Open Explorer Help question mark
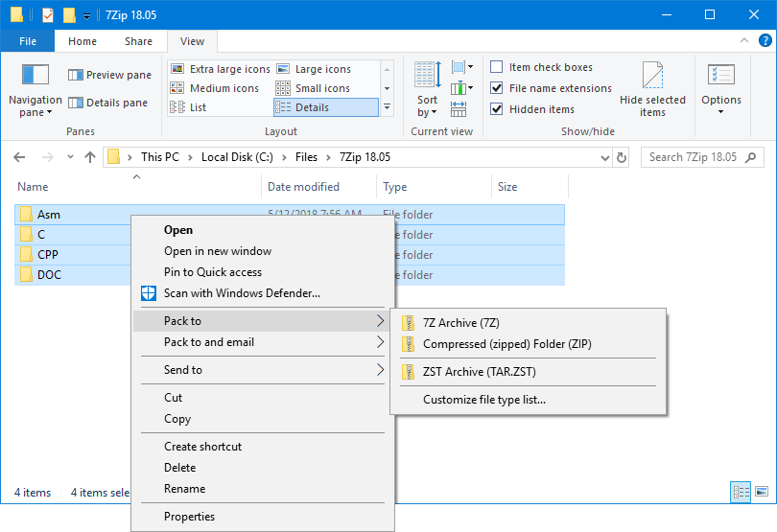This screenshot has height=532, width=777. [x=765, y=40]
